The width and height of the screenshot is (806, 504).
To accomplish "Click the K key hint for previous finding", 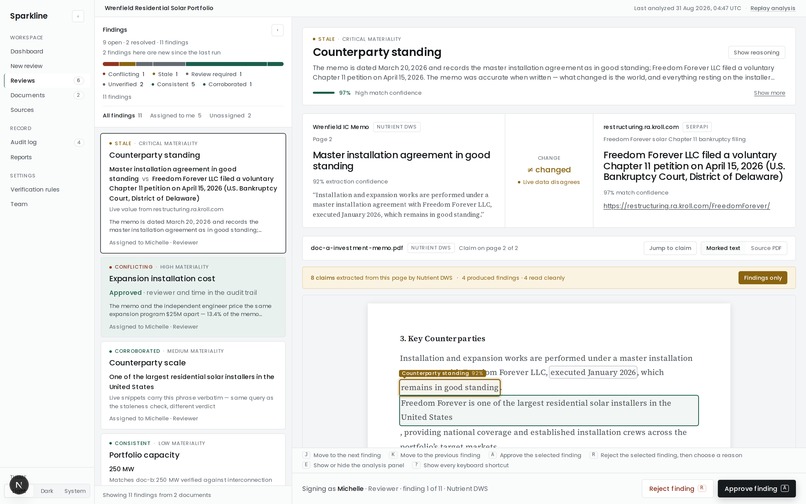I will tap(393, 455).
